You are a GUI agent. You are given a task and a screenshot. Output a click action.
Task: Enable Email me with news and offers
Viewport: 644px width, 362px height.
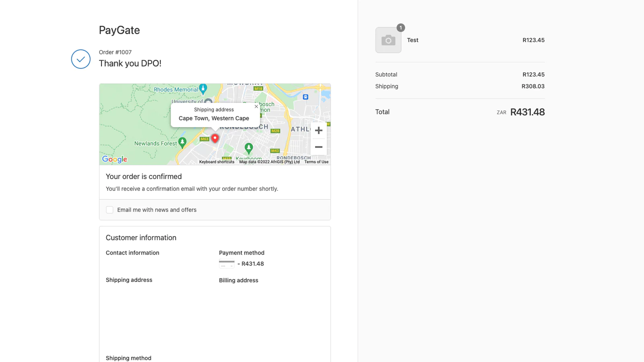pos(109,210)
